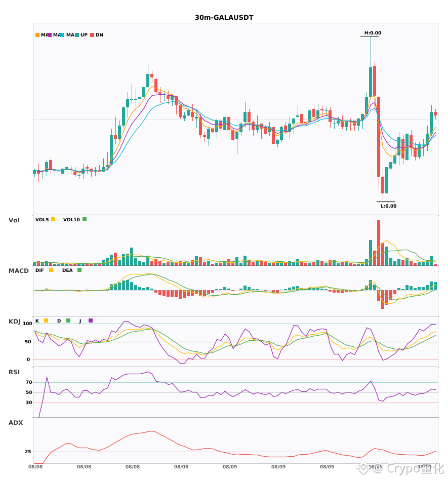Click the L:0.00 low price label

click(x=388, y=206)
